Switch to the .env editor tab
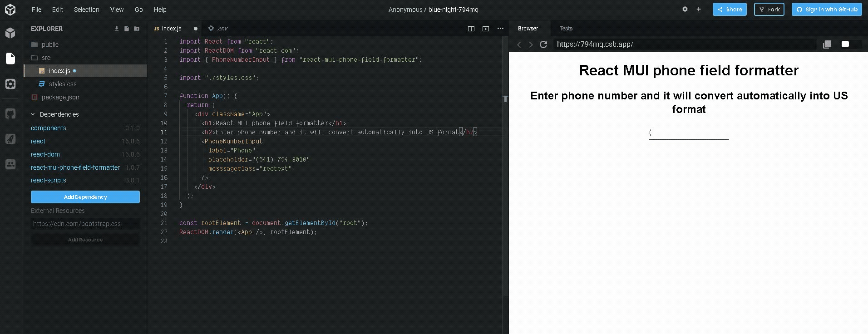The image size is (868, 334). pos(218,29)
